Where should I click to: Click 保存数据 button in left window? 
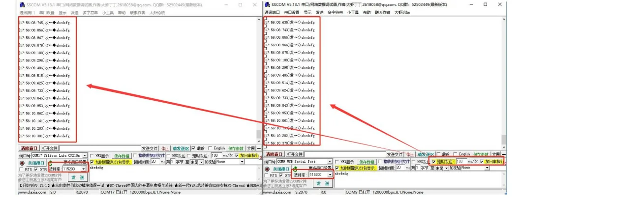pos(122,156)
